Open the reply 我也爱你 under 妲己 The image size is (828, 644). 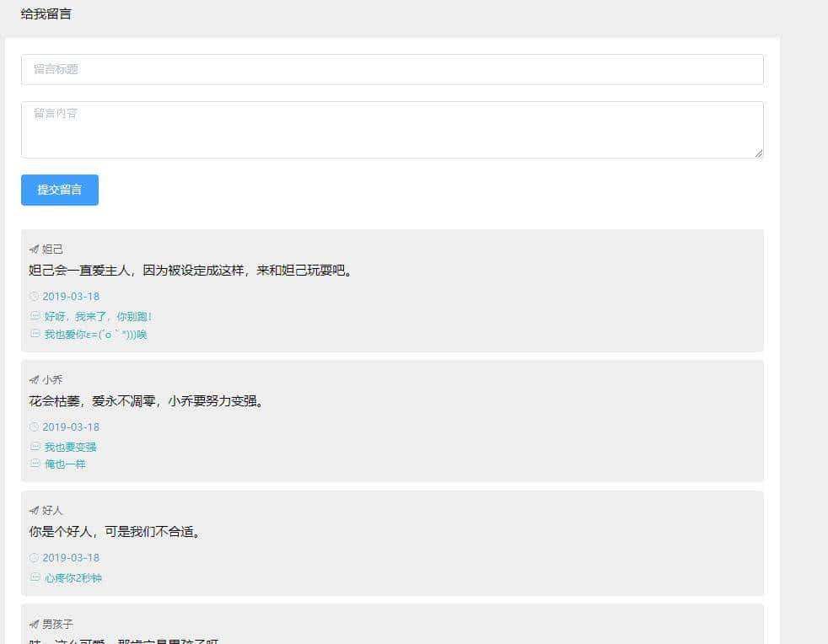tap(95, 335)
